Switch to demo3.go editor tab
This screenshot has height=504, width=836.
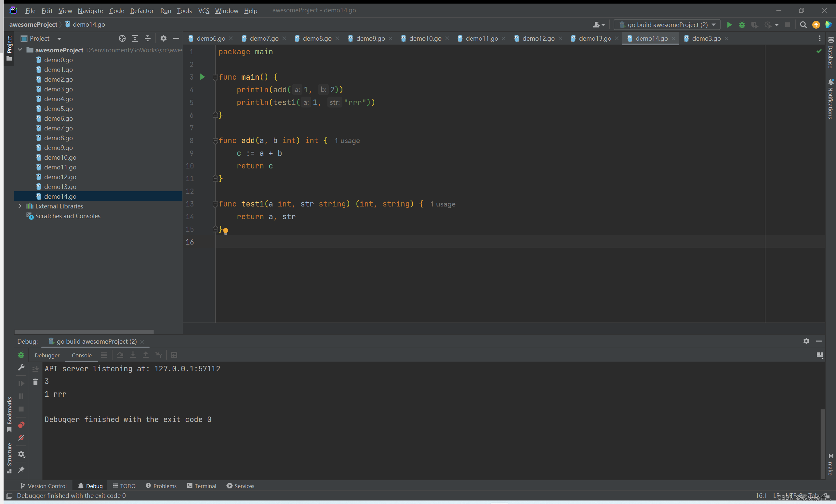[706, 38]
